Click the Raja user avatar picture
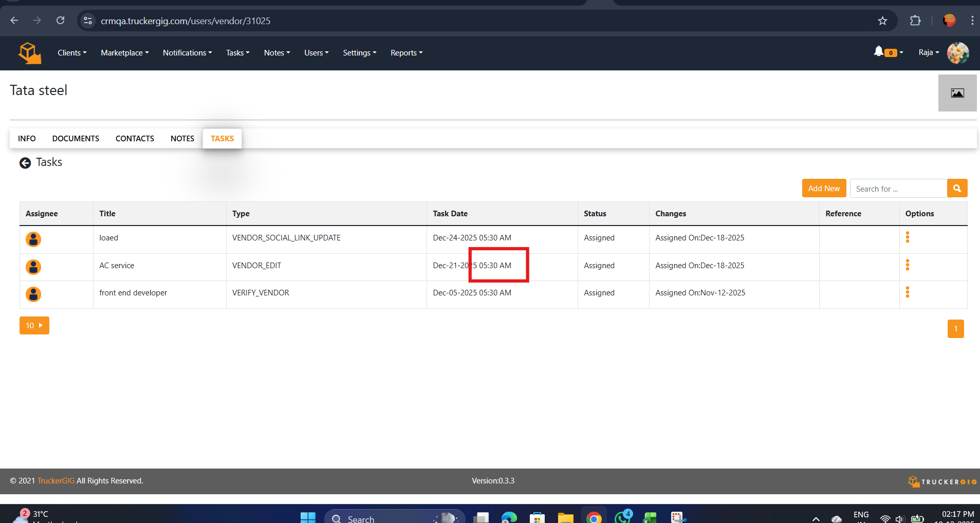This screenshot has width=980, height=523. click(x=958, y=53)
